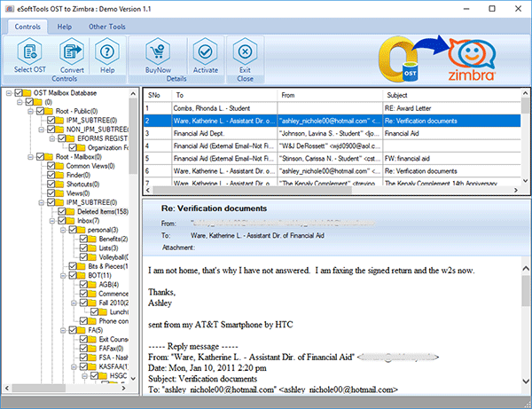This screenshot has width=532, height=409.
Task: Sort emails by the From column header
Action: (x=330, y=96)
